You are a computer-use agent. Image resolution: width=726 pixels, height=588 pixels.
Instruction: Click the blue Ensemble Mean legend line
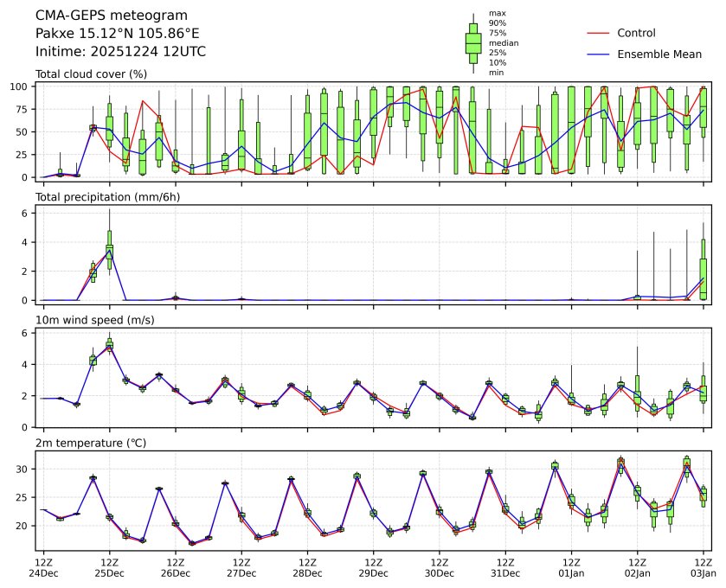pyautogui.click(x=599, y=54)
